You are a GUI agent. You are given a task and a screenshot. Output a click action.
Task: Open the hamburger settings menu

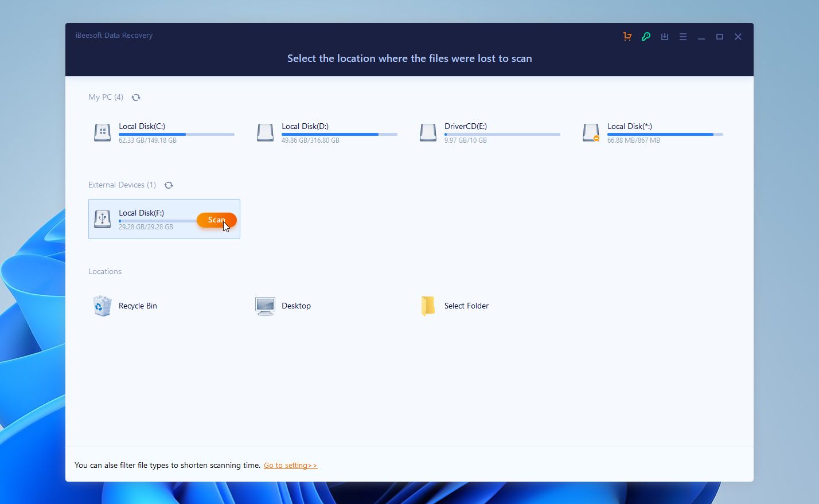(682, 36)
